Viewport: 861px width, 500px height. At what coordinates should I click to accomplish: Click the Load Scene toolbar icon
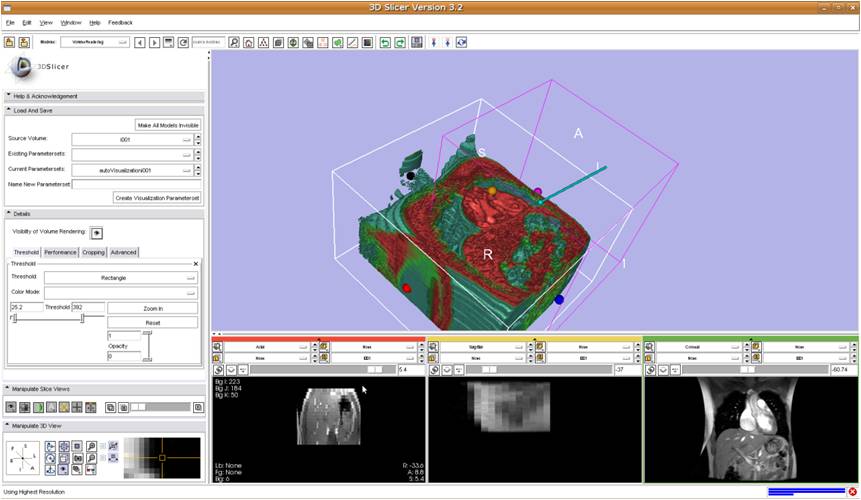pyautogui.click(x=9, y=42)
